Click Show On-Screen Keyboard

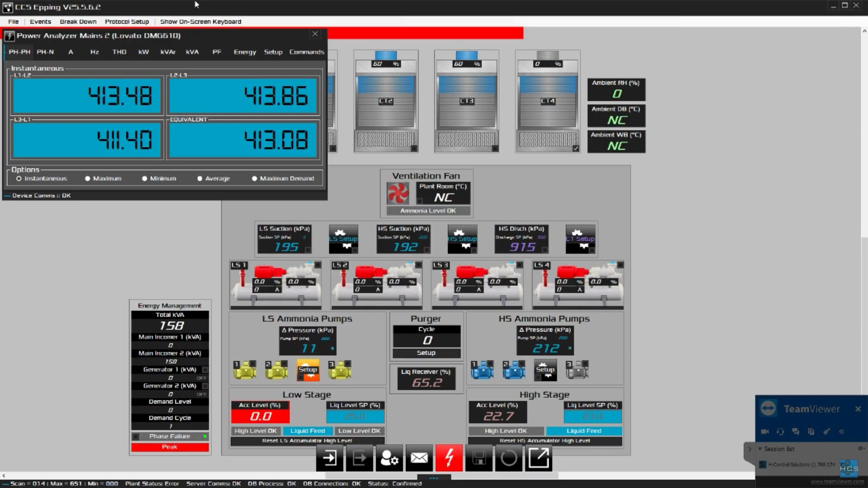pos(200,22)
